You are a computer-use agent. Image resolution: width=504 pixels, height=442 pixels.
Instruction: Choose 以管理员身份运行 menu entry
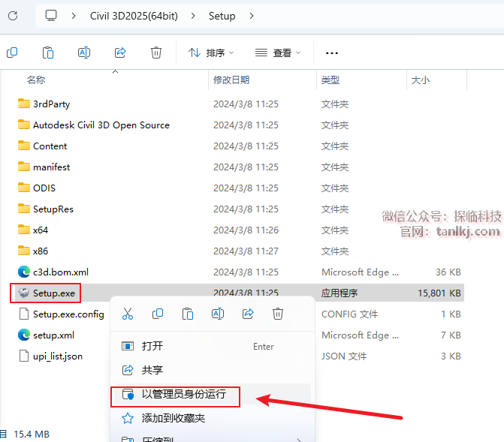[212, 394]
